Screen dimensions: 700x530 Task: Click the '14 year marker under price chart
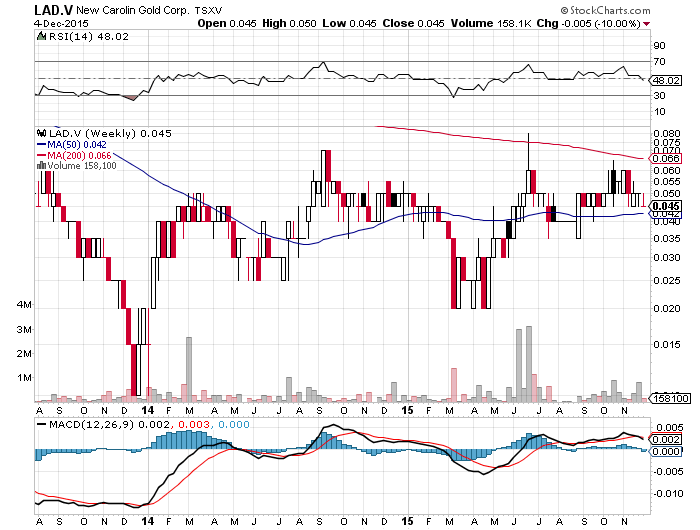(x=147, y=410)
